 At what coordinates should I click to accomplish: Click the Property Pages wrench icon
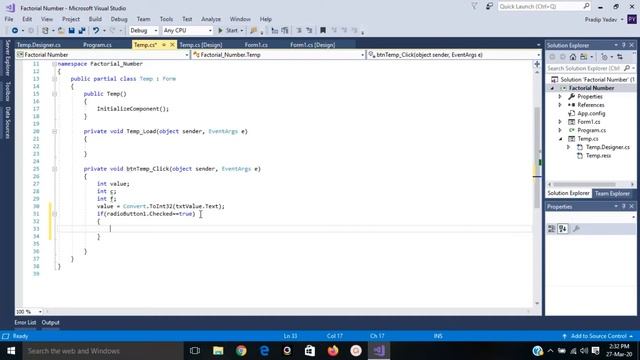(576, 229)
